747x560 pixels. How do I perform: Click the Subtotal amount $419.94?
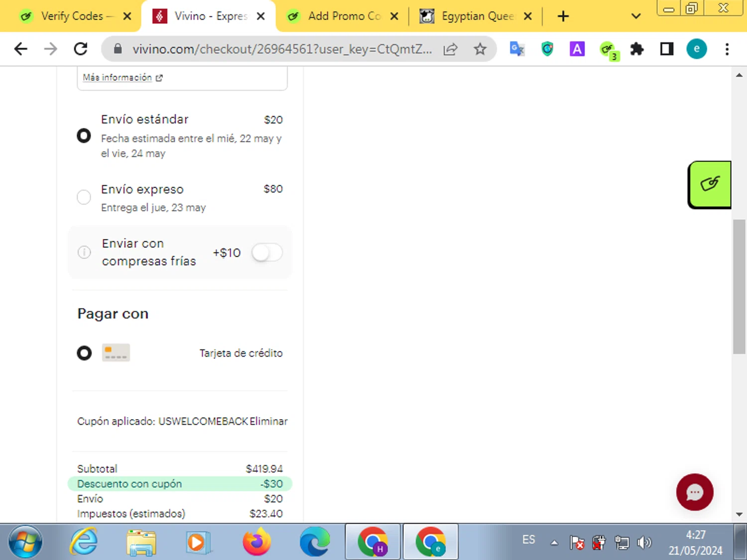[264, 469]
